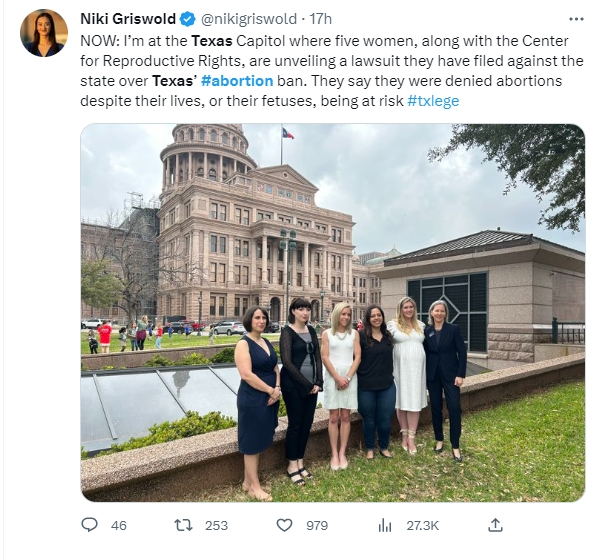Click the 17h timestamp

[x=320, y=19]
